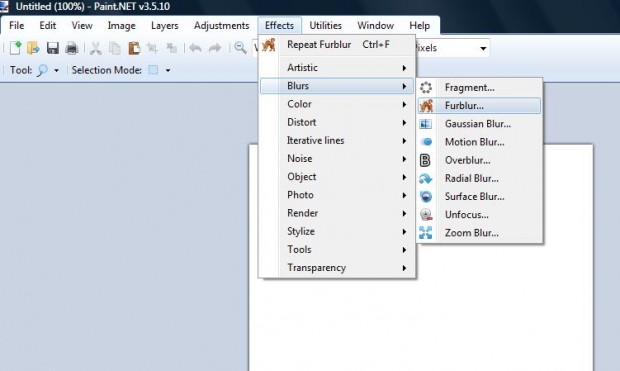The image size is (620, 371).
Task: Open the Window menu
Action: [x=375, y=26]
